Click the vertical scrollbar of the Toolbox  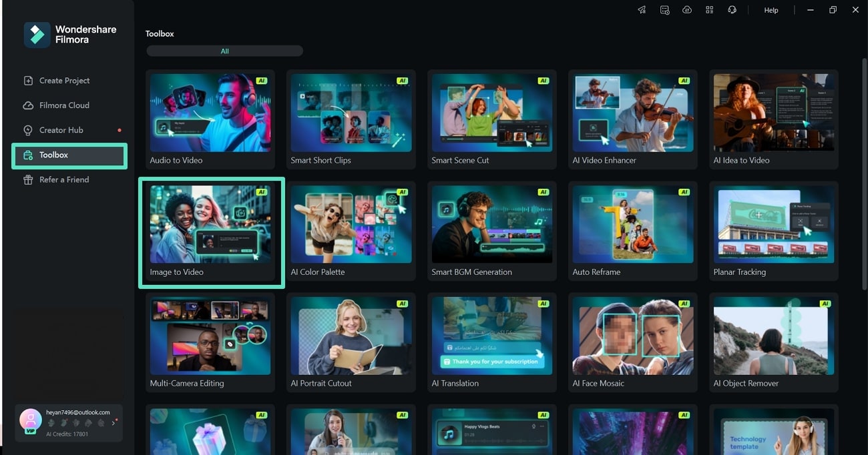(x=865, y=173)
